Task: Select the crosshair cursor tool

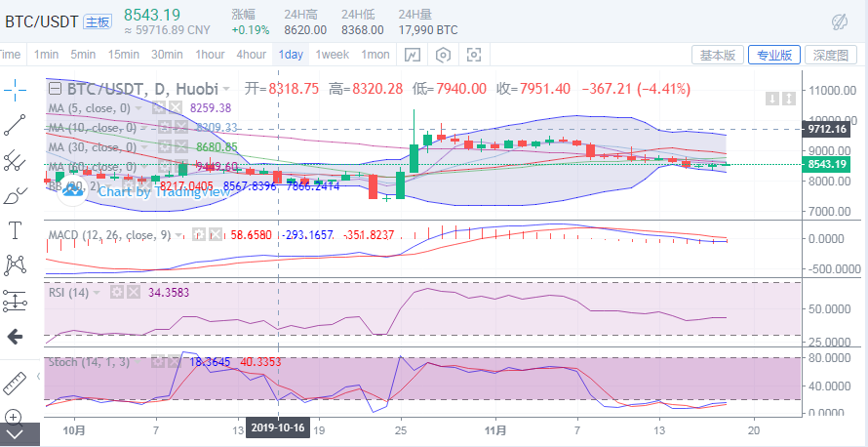Action: (16, 89)
